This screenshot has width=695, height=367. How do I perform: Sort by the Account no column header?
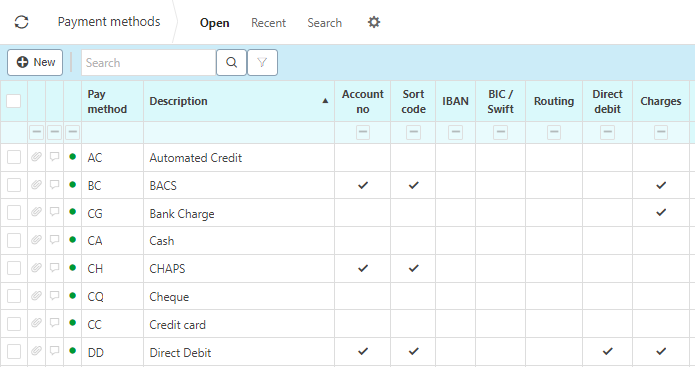[363, 102]
